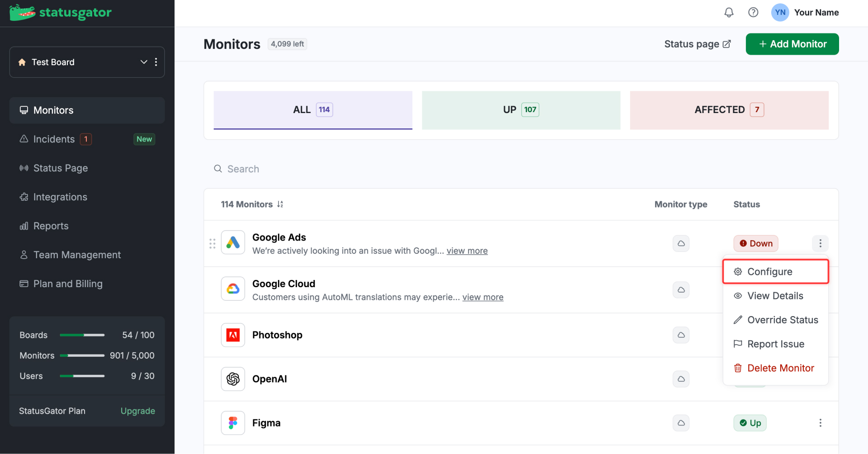Viewport: 868px width, 454px height.
Task: Choose Delete Monitor in the menu
Action: tap(775, 368)
